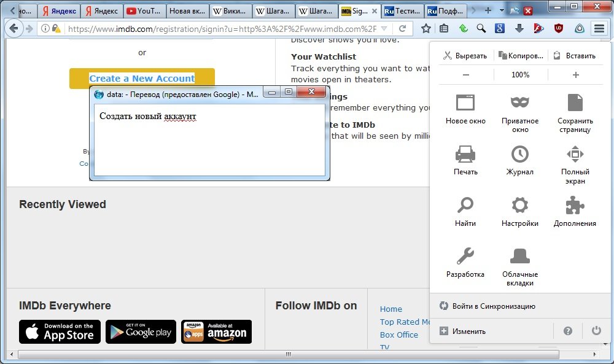
Task: Click the horizontal scrollbar thumb
Action: point(289,354)
